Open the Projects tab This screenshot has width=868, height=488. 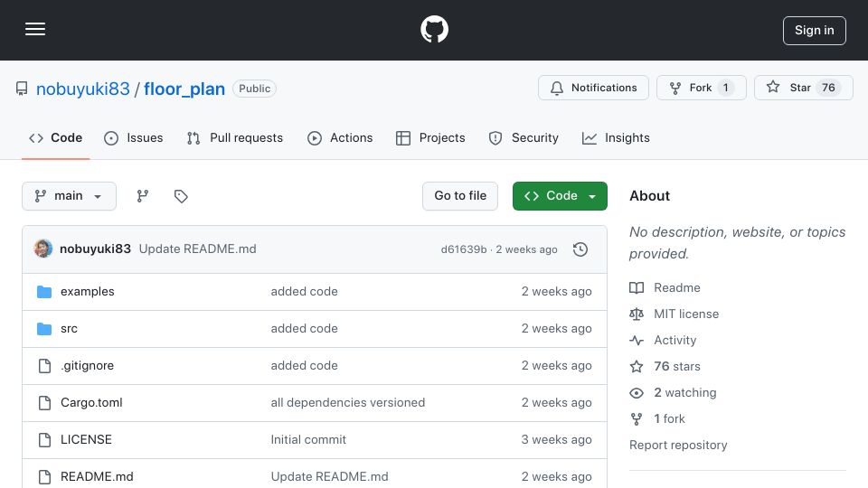pyautogui.click(x=430, y=137)
